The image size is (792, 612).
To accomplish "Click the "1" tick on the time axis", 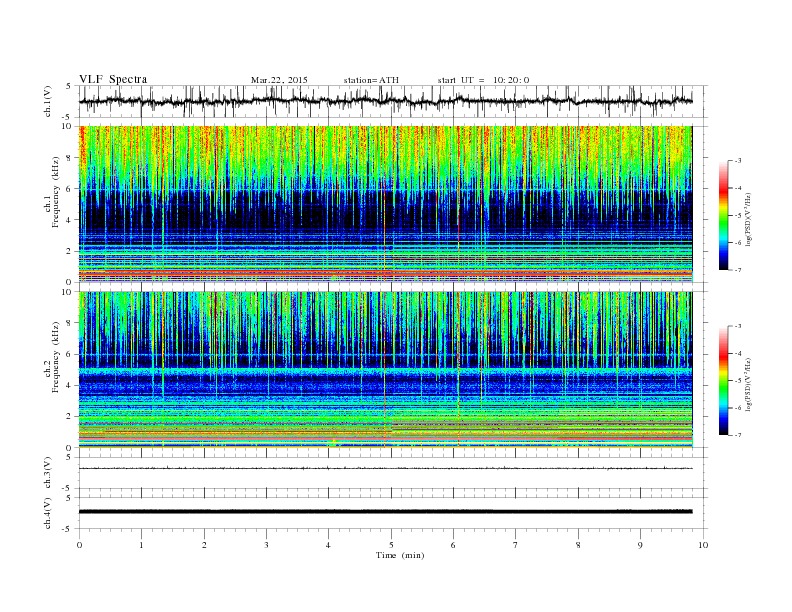I will [141, 545].
